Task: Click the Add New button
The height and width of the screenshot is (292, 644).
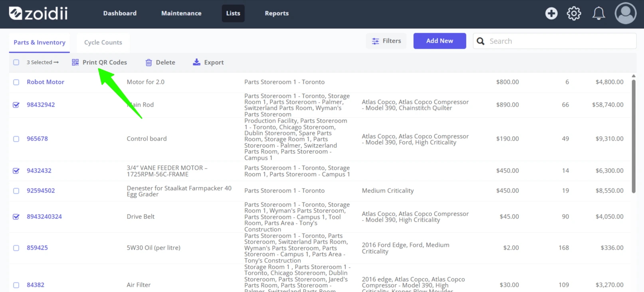Action: point(440,41)
